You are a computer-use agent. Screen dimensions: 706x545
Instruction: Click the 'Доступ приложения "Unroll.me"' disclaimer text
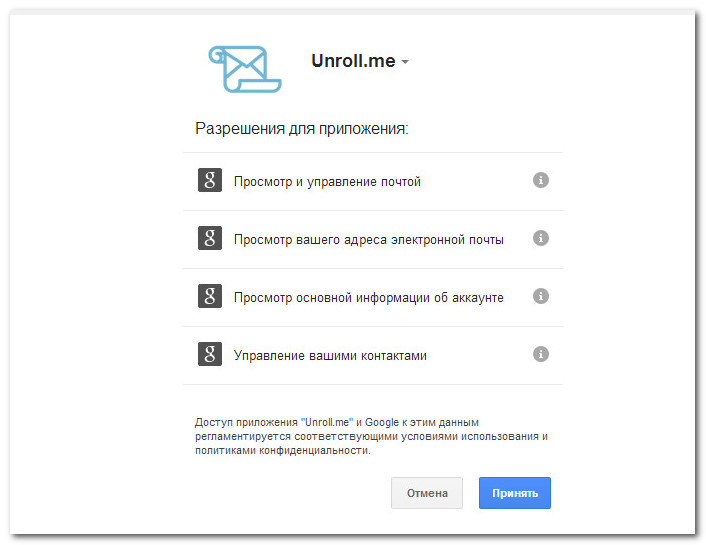tap(371, 436)
